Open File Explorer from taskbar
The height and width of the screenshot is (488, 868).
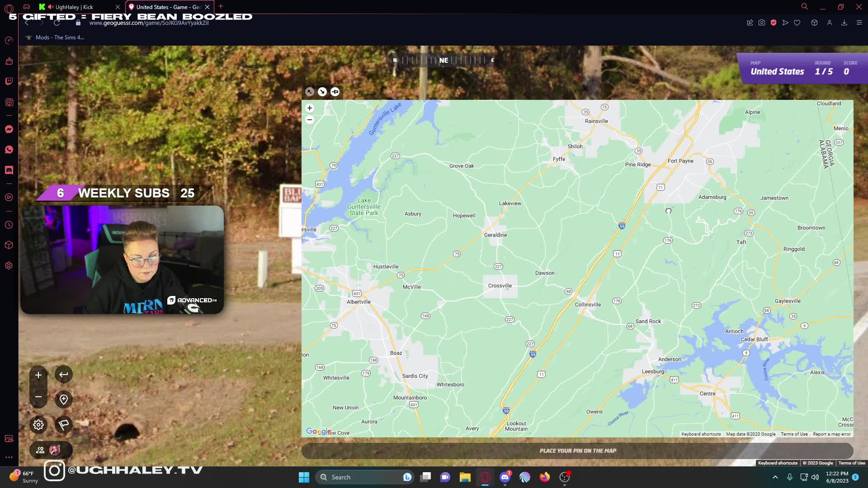click(465, 477)
